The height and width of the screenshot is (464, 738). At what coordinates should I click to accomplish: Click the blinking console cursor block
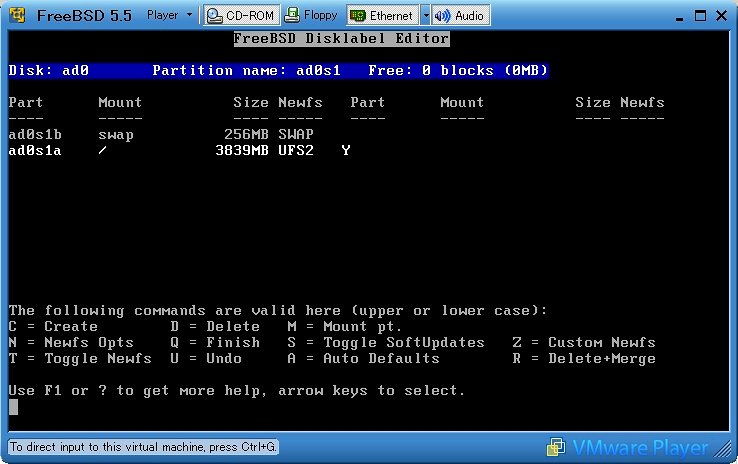pyautogui.click(x=13, y=407)
